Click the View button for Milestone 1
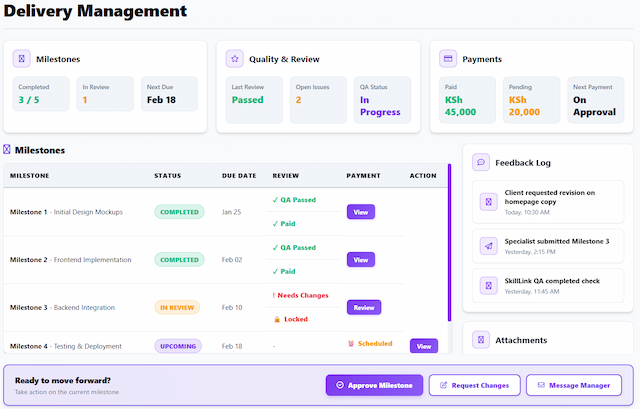Image resolution: width=640 pixels, height=409 pixels. (361, 212)
